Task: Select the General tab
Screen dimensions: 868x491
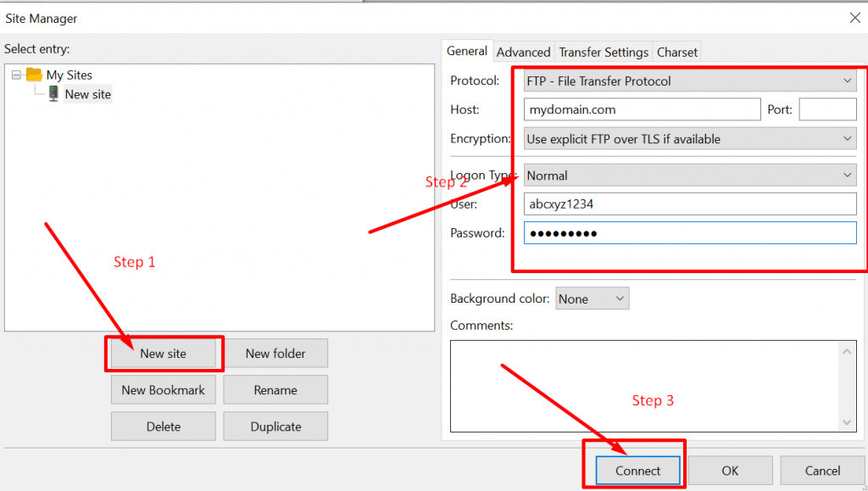Action: 467,51
